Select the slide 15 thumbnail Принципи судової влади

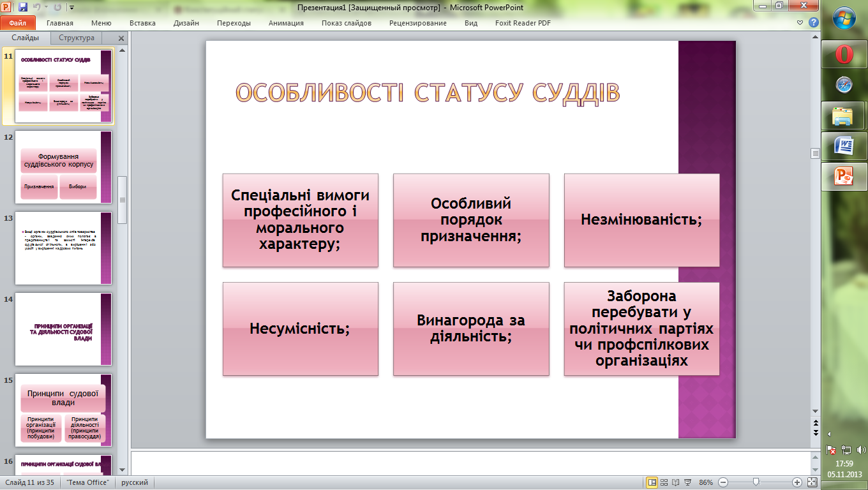[63, 410]
